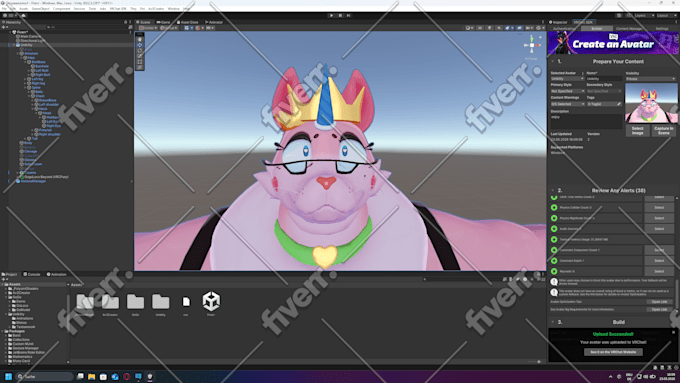Open the csc file asset in Assets
Screen dimensions: 680x383
[186, 303]
